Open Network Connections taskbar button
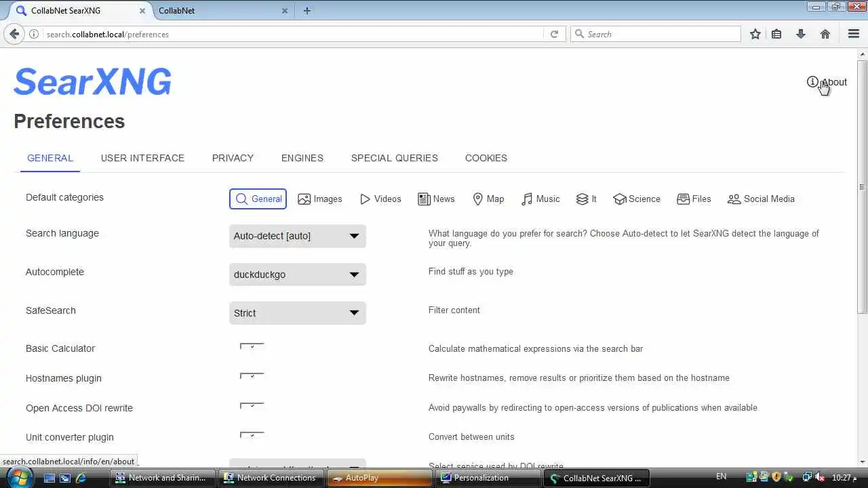Screen dimensions: 868x488 (271, 478)
